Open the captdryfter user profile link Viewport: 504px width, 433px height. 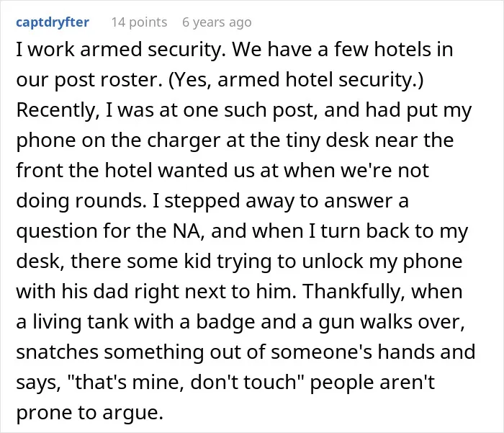click(53, 22)
